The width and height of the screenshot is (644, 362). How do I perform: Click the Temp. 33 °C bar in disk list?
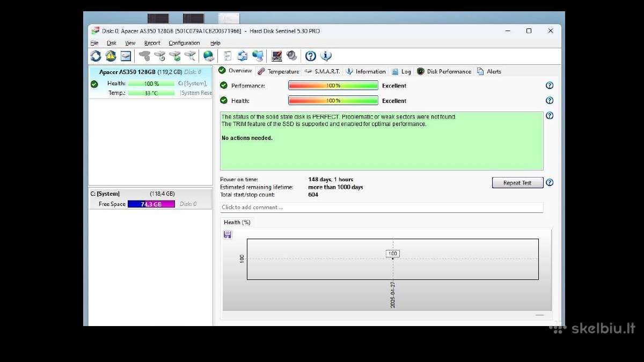[151, 93]
